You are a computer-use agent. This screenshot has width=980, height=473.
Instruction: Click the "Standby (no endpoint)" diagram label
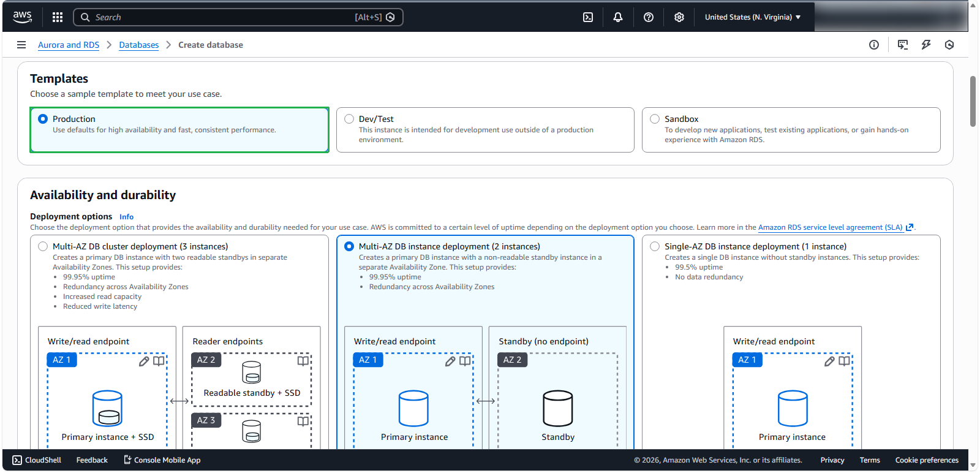543,341
